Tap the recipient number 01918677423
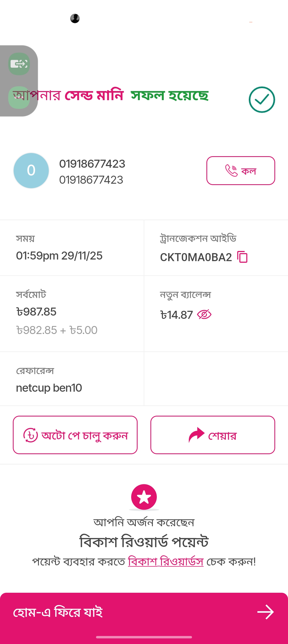The height and width of the screenshot is (644, 288). (x=92, y=164)
